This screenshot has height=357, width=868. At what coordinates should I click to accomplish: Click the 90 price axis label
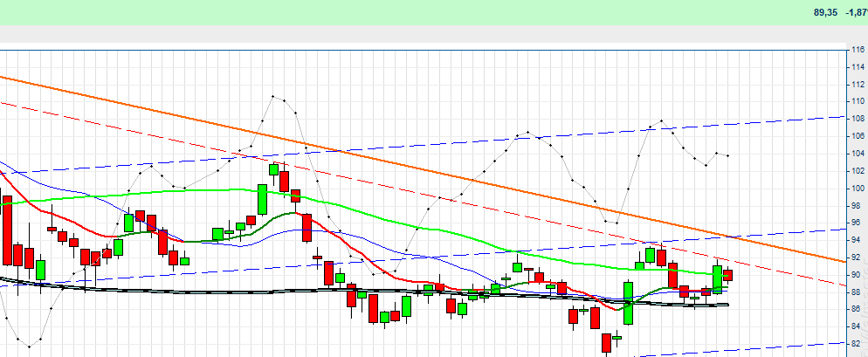857,275
